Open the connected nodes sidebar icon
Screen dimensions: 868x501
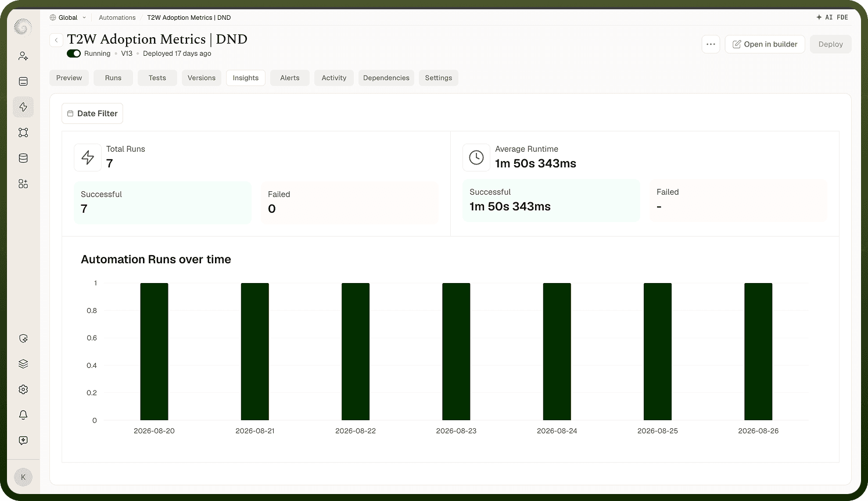pos(23,133)
